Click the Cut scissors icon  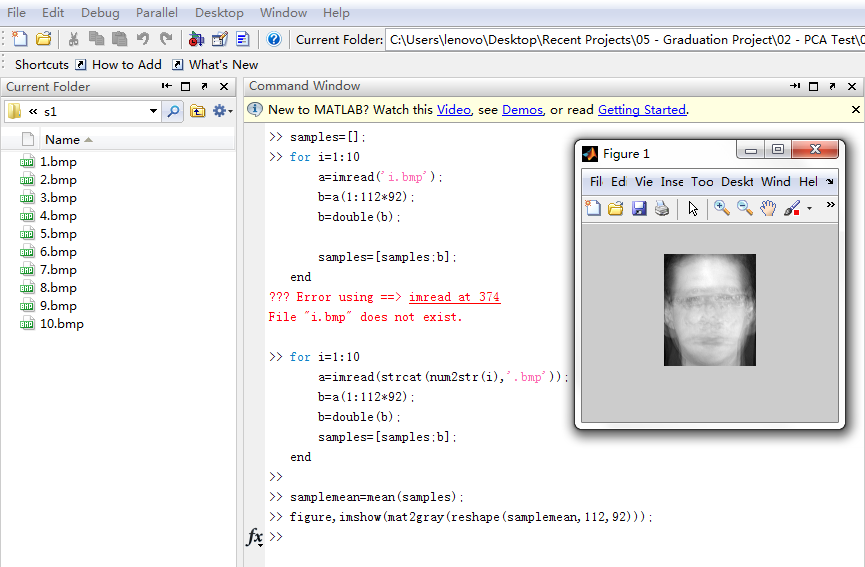click(x=73, y=39)
